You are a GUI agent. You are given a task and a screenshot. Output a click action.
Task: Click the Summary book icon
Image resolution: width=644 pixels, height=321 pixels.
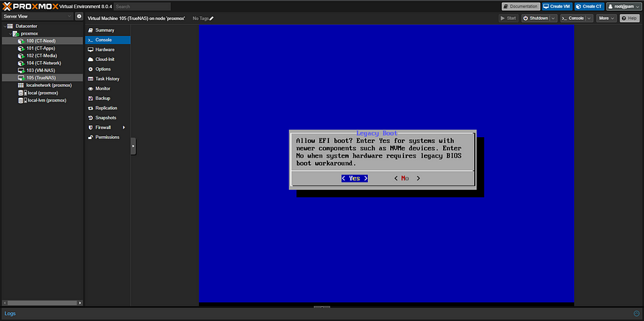point(91,30)
